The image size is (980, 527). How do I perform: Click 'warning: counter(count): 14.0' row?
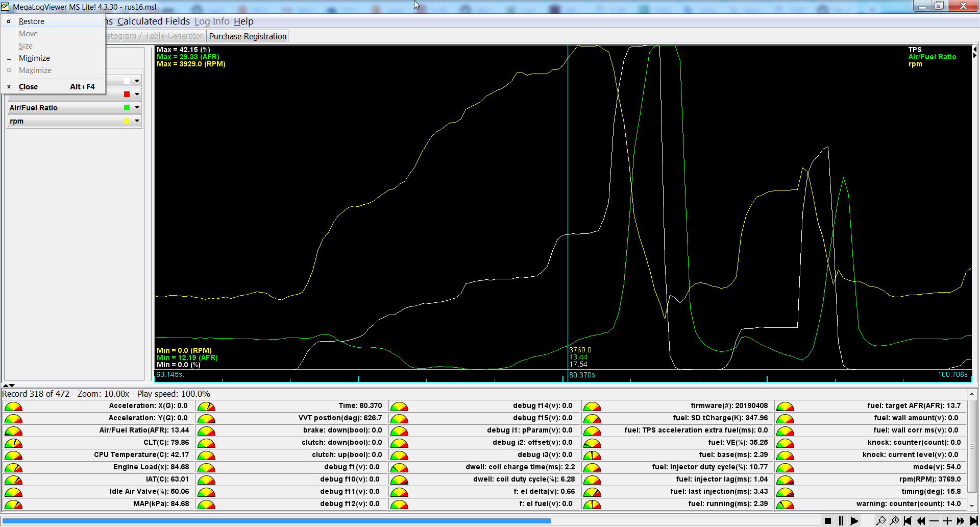tap(870, 504)
